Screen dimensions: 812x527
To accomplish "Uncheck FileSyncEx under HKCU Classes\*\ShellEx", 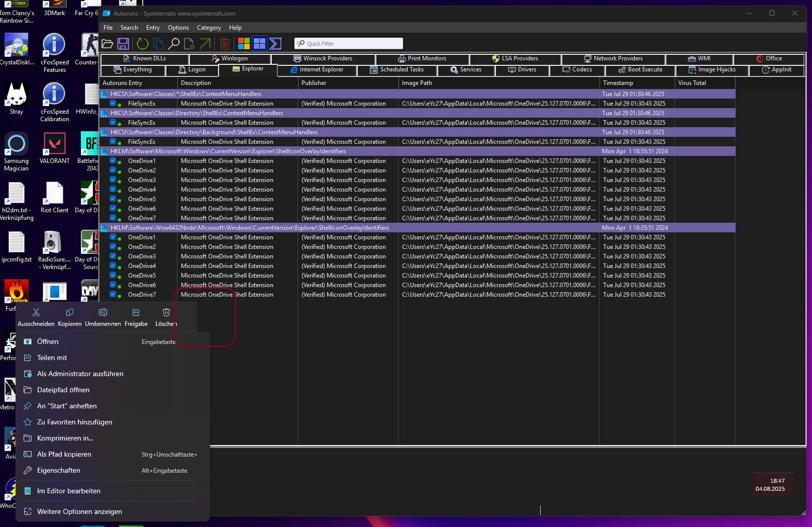I will [113, 103].
